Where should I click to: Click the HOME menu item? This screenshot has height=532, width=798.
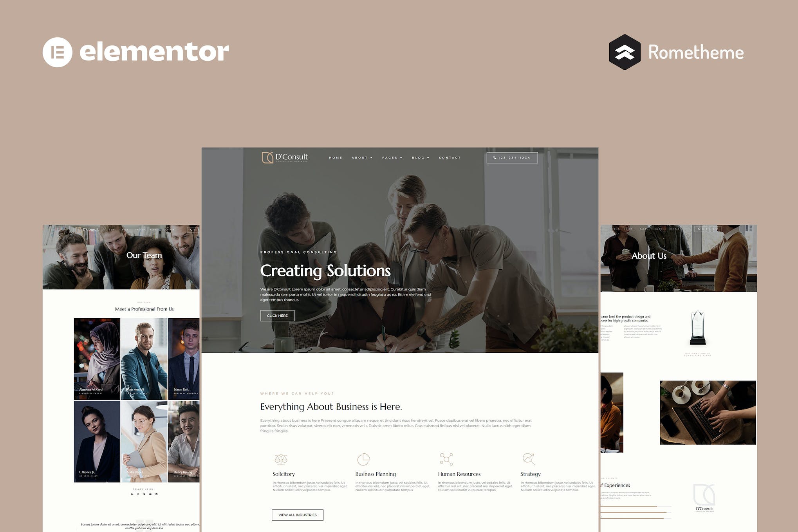(x=334, y=158)
